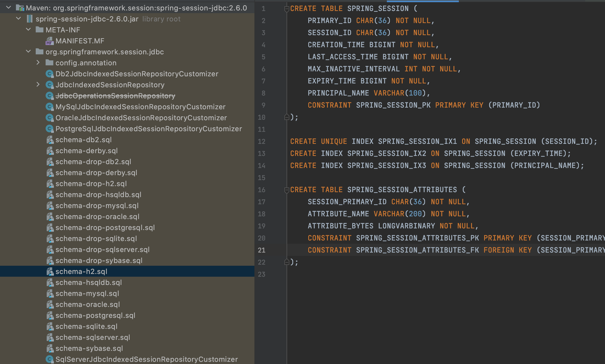
Task: Collapse the org.springframework.session.jdbc package
Action: tap(28, 51)
